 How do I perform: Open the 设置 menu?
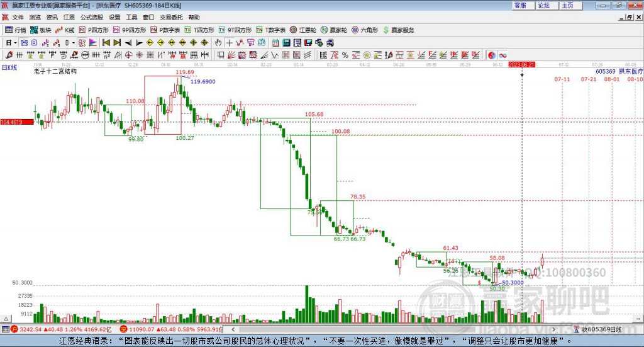coord(114,17)
